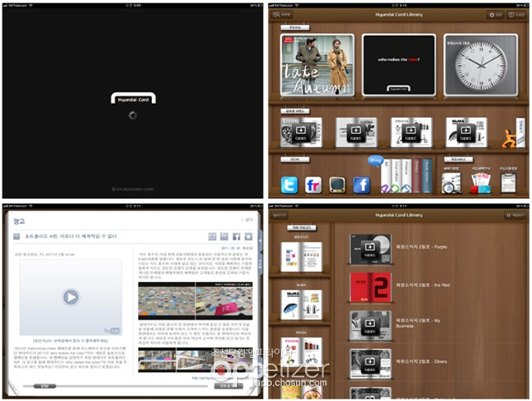Click the 'Purple' issue title text
Image resolution: width=532 pixels, height=401 pixels.
tap(421, 247)
